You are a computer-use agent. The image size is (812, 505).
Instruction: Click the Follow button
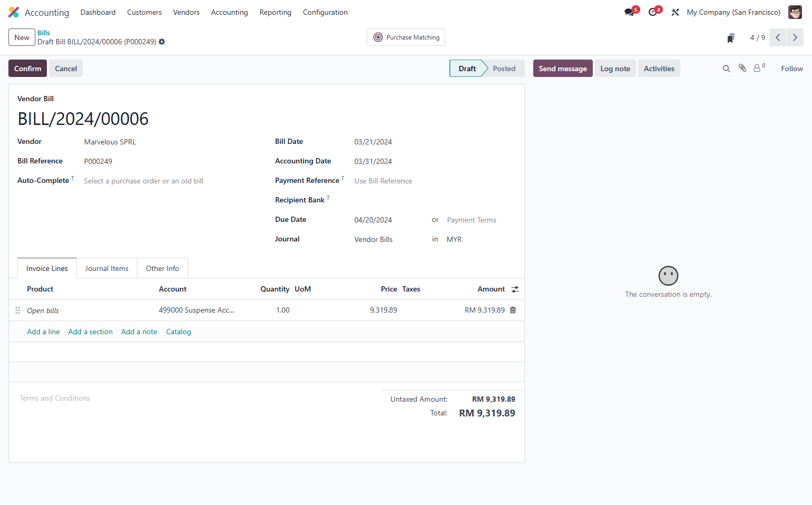point(792,69)
